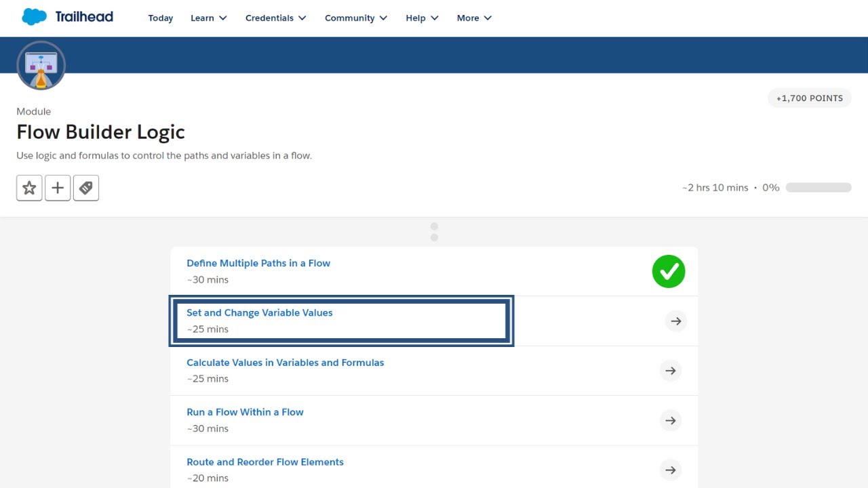This screenshot has height=488, width=868.
Task: Click arrow icon for Route and Reorder Flow Elements
Action: [671, 470]
